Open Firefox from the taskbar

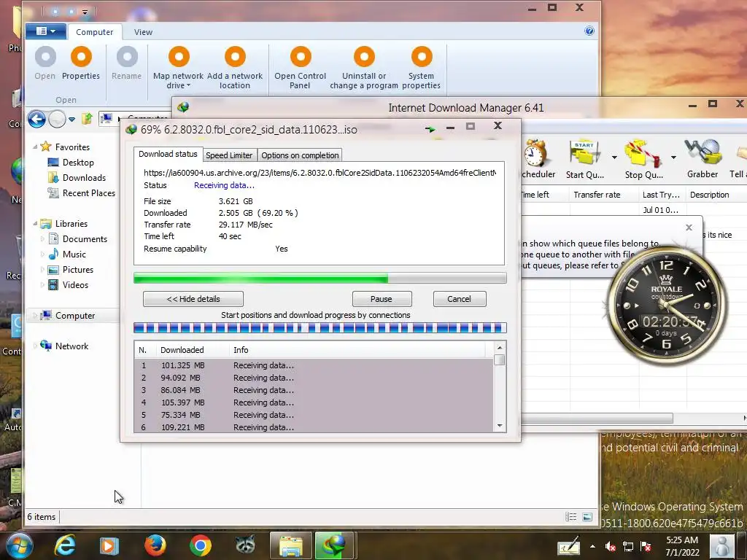[155, 545]
